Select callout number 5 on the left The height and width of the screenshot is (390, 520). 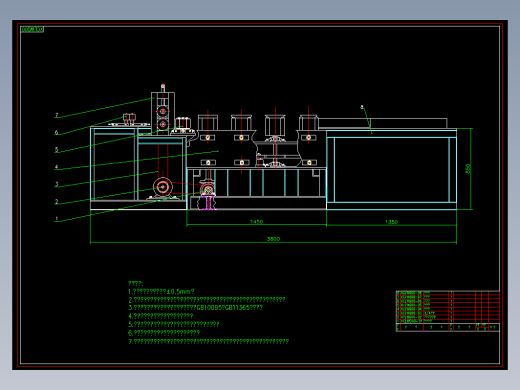pyautogui.click(x=57, y=150)
